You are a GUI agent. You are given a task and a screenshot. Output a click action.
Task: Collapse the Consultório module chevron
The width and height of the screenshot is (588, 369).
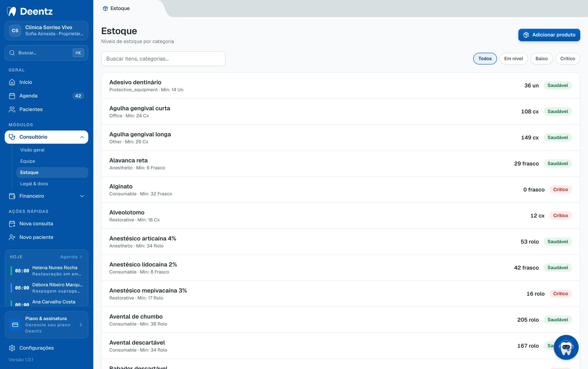point(82,137)
